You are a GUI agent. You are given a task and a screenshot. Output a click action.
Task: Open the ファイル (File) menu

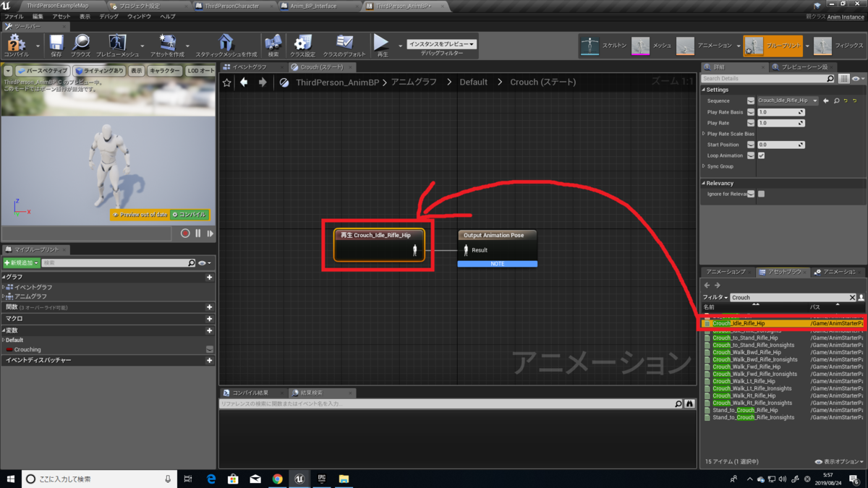(x=14, y=16)
